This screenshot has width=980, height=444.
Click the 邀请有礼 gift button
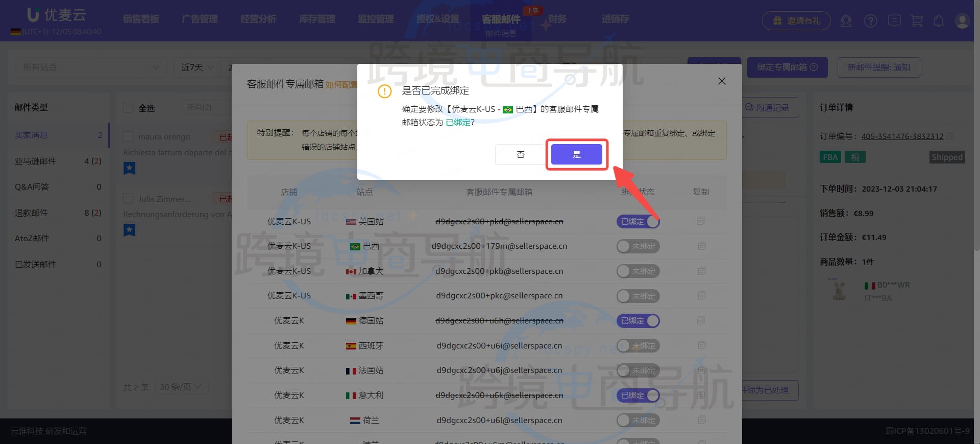point(796,21)
